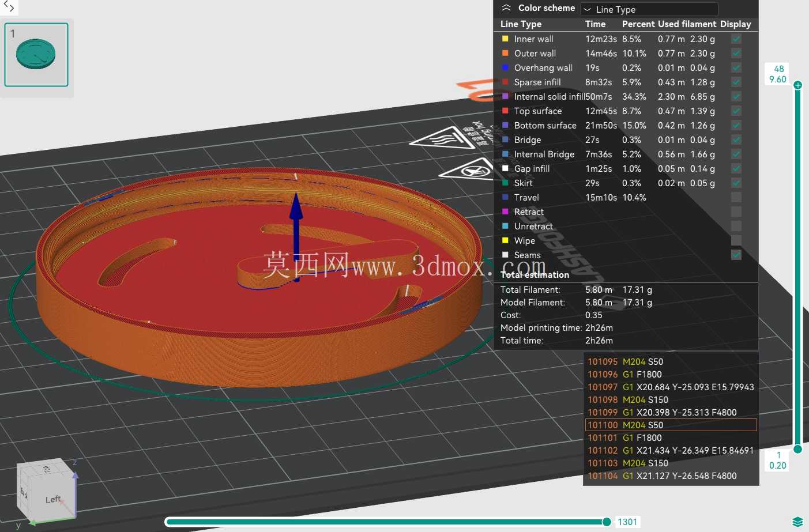Select G-code line 101102
This screenshot has width=809, height=532.
click(x=671, y=450)
